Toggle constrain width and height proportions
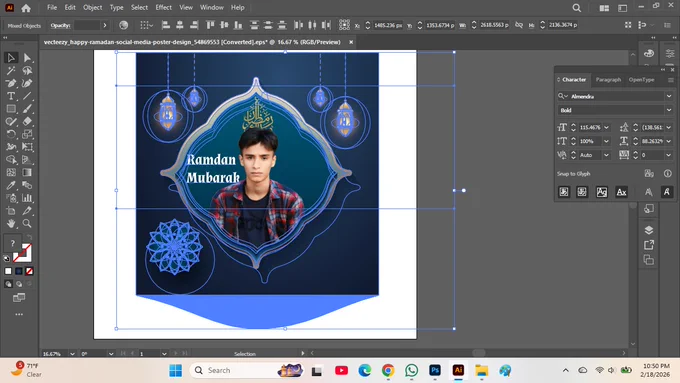The height and width of the screenshot is (383, 680). (x=519, y=25)
